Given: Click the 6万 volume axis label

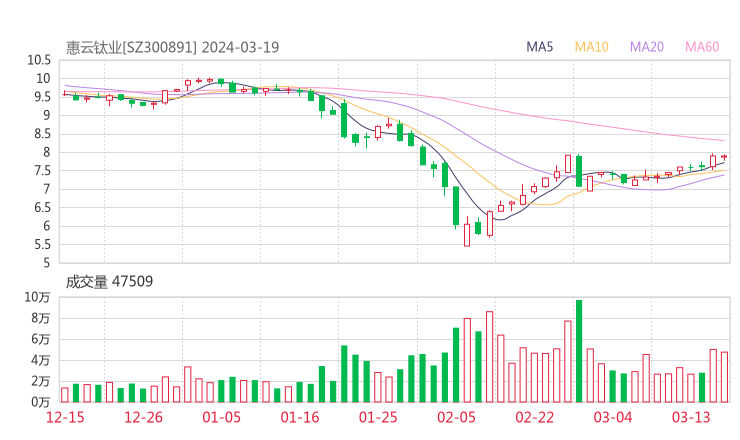Looking at the screenshot, I should tap(41, 339).
